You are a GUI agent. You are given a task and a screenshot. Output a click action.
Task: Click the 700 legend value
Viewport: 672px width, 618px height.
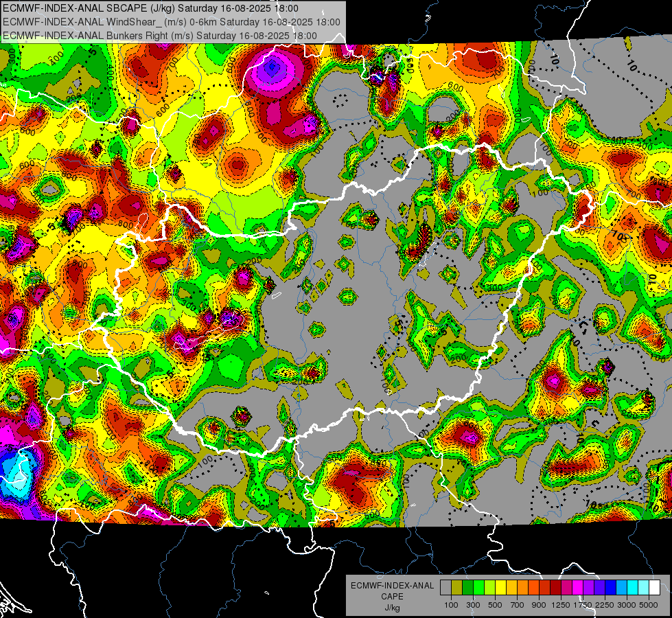(x=518, y=605)
